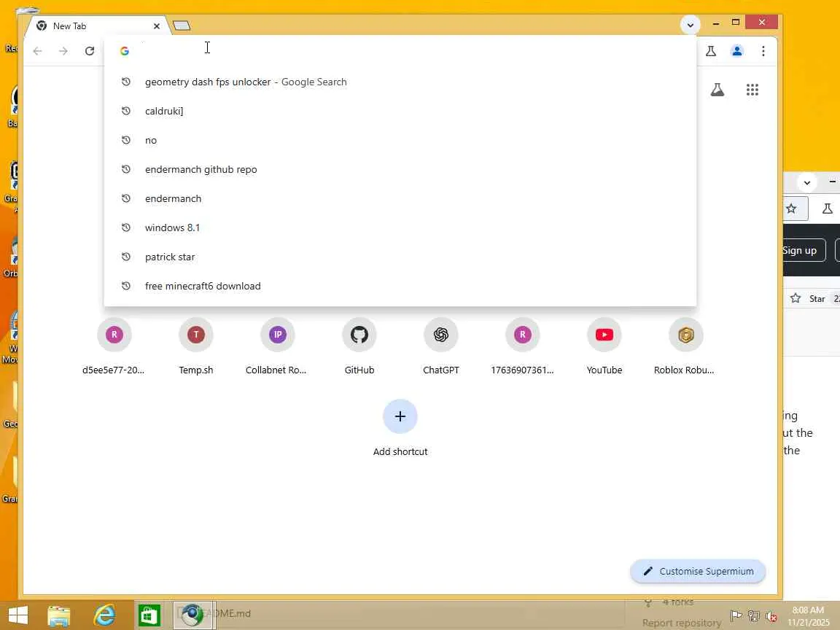
Task: Go back using the back arrow
Action: click(37, 51)
